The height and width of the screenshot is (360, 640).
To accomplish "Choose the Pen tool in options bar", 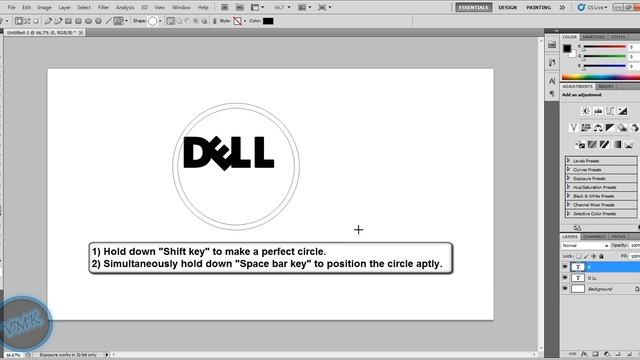I will pyautogui.click(x=48, y=21).
